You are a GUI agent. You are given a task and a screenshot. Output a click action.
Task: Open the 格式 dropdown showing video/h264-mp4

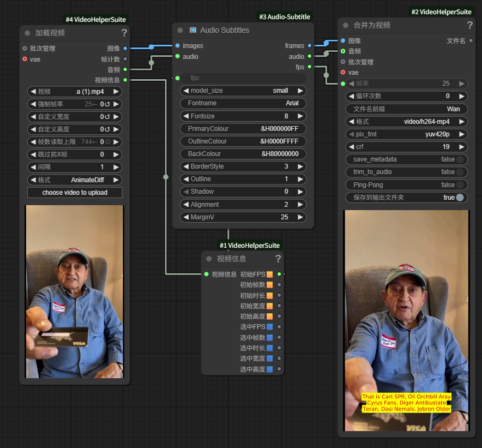point(407,122)
